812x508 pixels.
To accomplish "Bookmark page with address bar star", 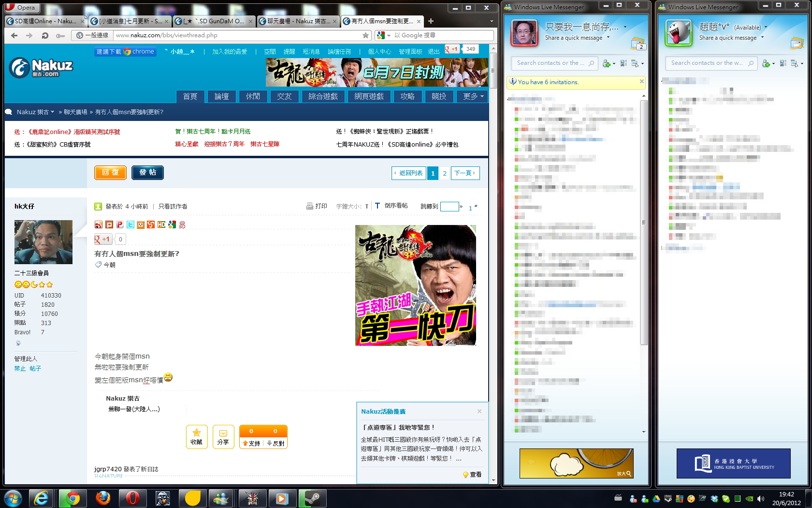I will [366, 35].
